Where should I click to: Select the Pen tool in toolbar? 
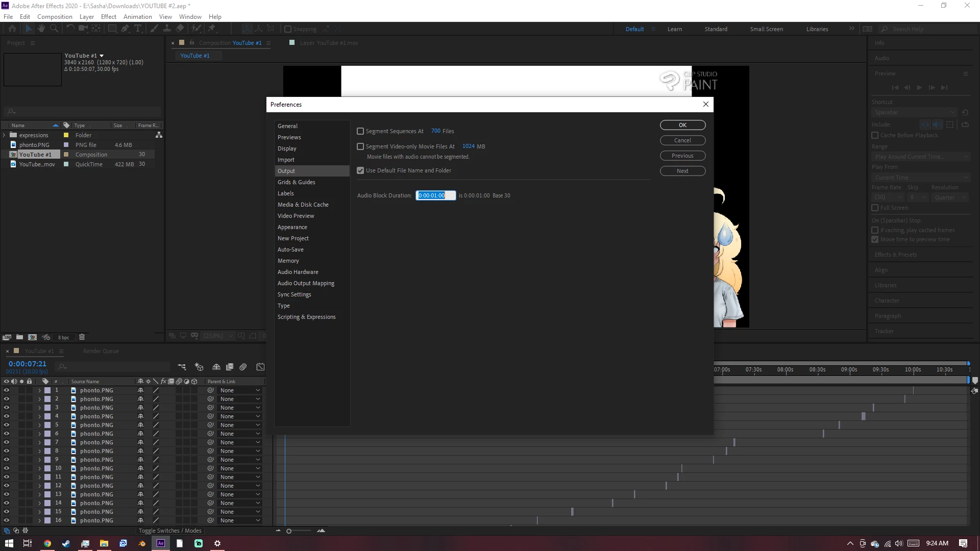[x=125, y=29]
